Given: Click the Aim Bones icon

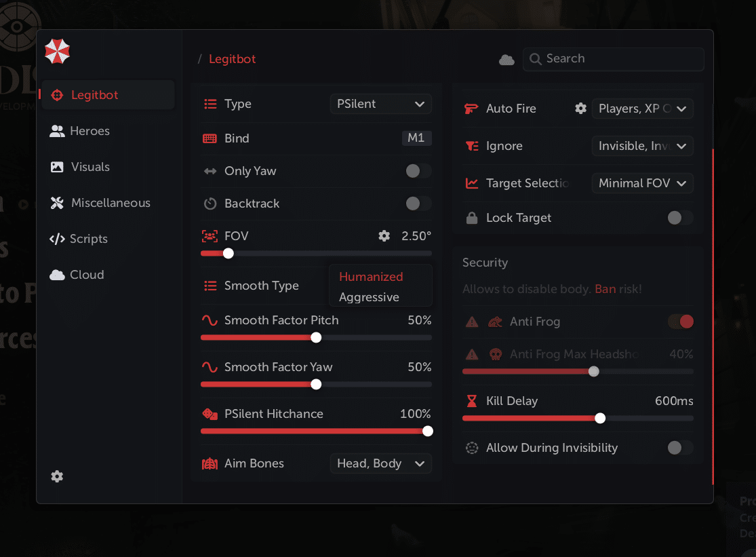Looking at the screenshot, I should click(x=210, y=464).
